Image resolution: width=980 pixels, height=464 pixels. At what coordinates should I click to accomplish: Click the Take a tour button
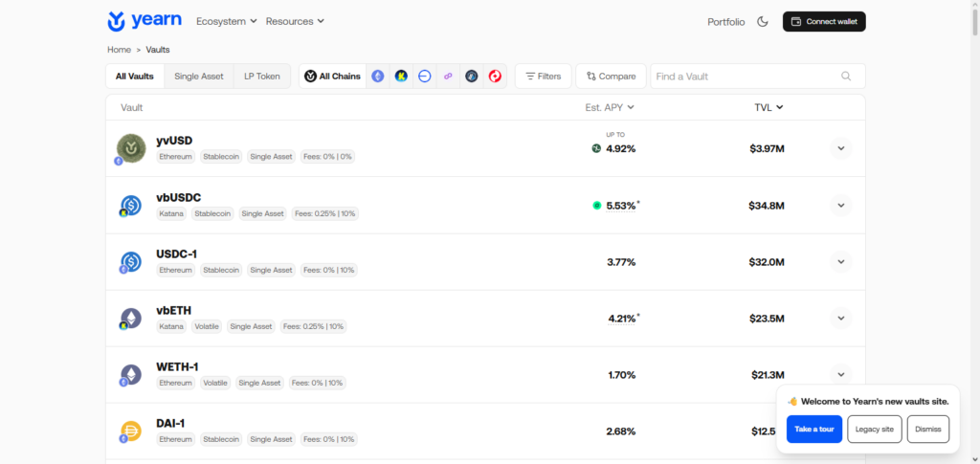(813, 429)
